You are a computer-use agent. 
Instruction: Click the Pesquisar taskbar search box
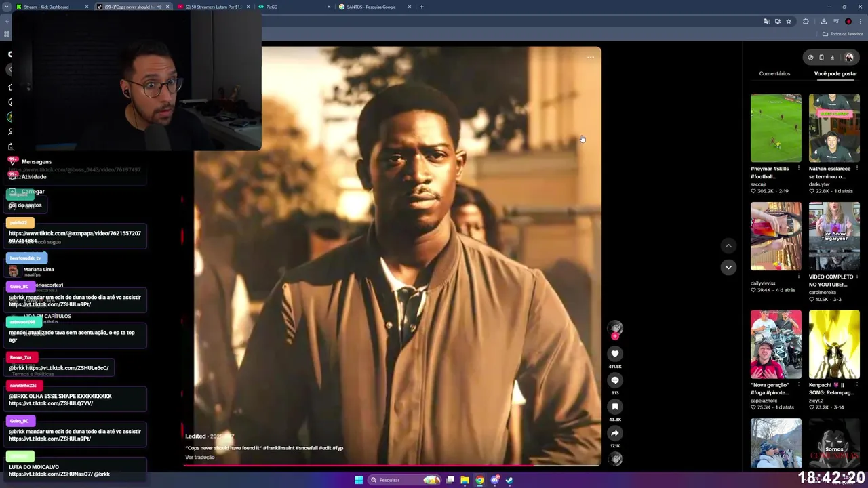tap(405, 480)
